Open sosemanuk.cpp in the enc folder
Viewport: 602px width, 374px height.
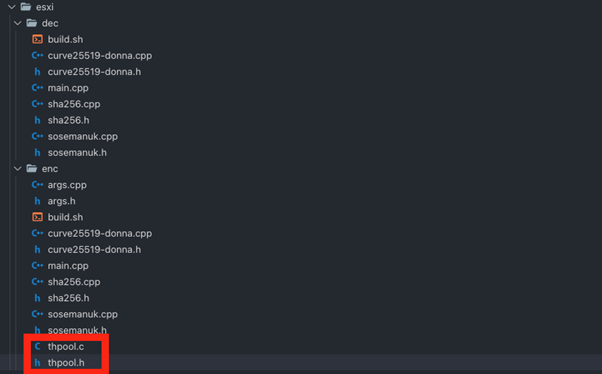tap(83, 314)
